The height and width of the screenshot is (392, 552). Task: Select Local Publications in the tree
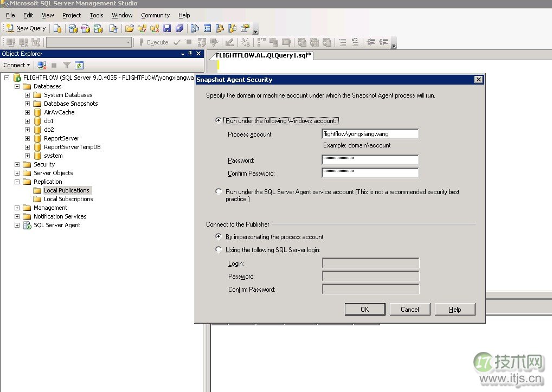click(x=67, y=190)
